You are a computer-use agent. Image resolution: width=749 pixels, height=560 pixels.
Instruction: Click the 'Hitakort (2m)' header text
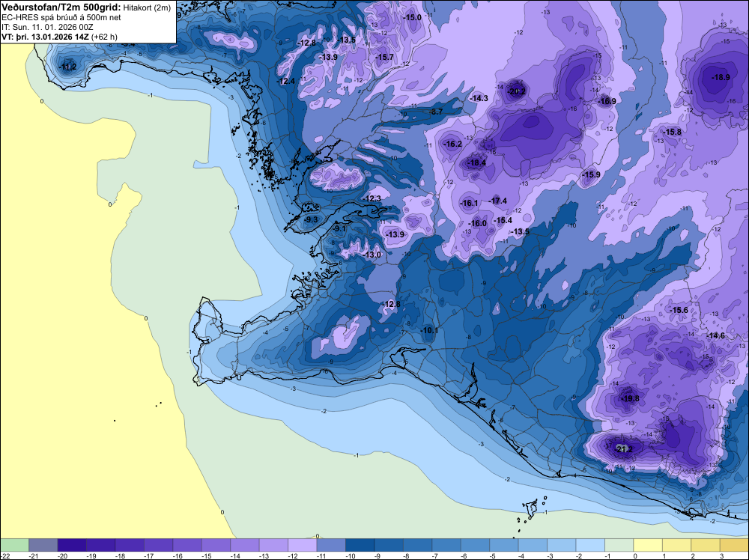[x=147, y=7]
